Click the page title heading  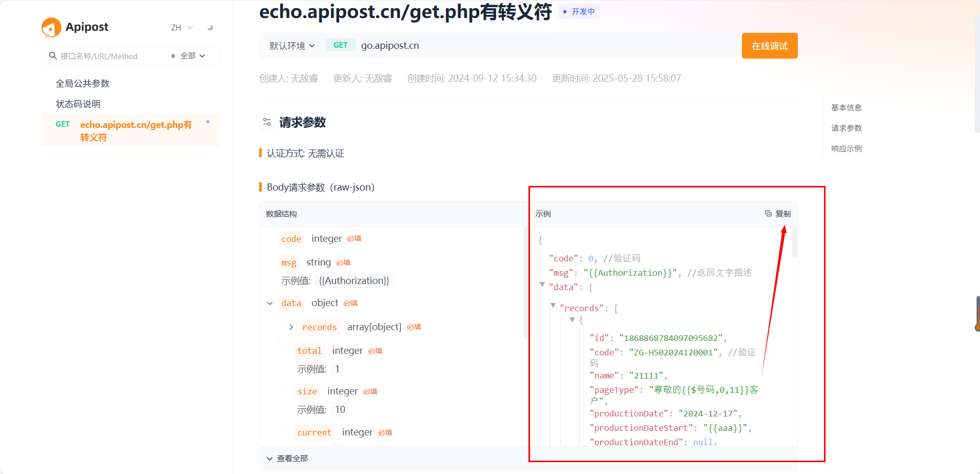[x=405, y=12]
